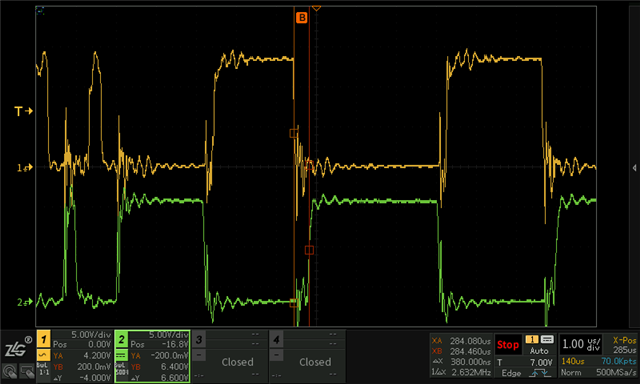640x384 pixels.
Task: Open memory depth 70.0Kpts setting
Action: pos(619,361)
